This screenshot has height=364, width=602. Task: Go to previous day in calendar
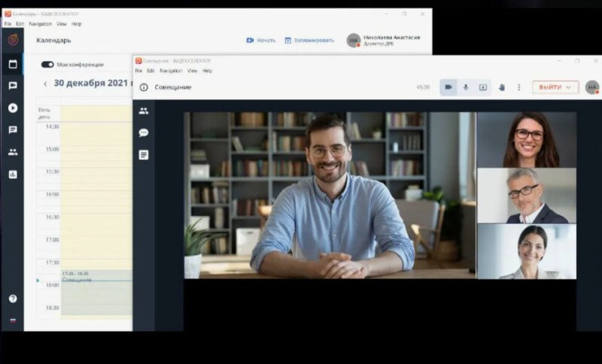click(x=45, y=84)
